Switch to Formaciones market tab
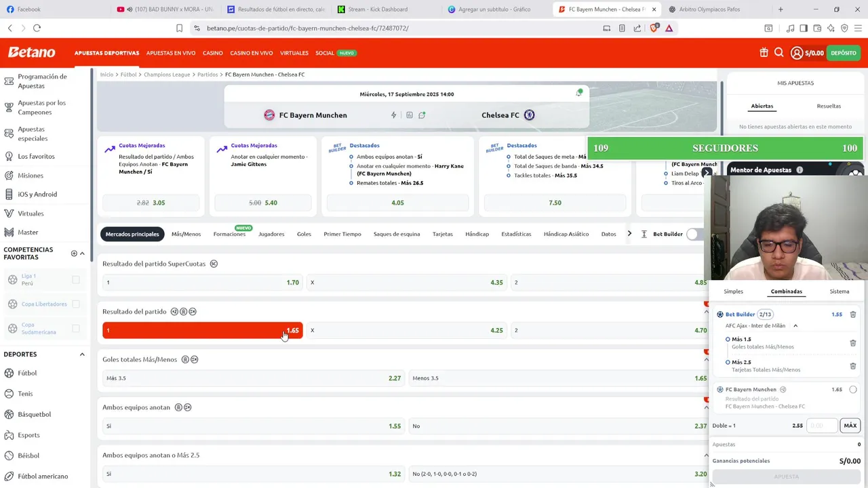Viewport: 868px width, 488px height. coord(229,234)
